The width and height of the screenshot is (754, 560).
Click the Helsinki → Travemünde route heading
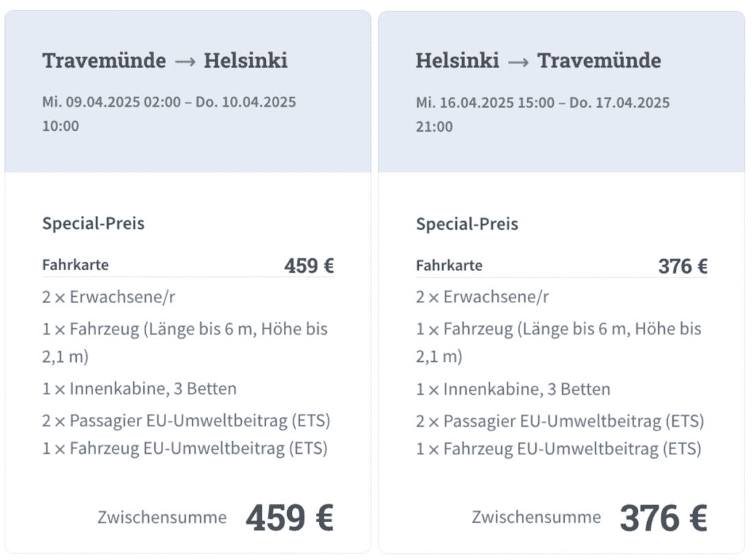(x=538, y=61)
